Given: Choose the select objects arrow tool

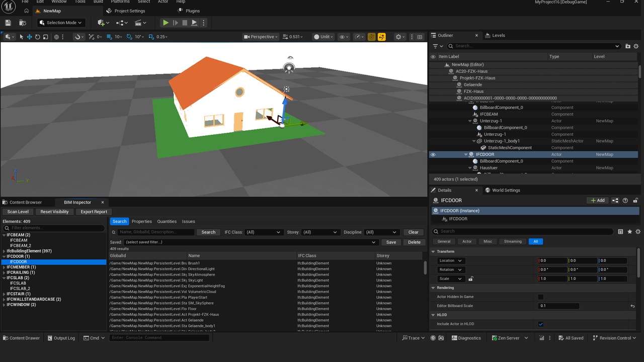Looking at the screenshot, I should pyautogui.click(x=21, y=37).
